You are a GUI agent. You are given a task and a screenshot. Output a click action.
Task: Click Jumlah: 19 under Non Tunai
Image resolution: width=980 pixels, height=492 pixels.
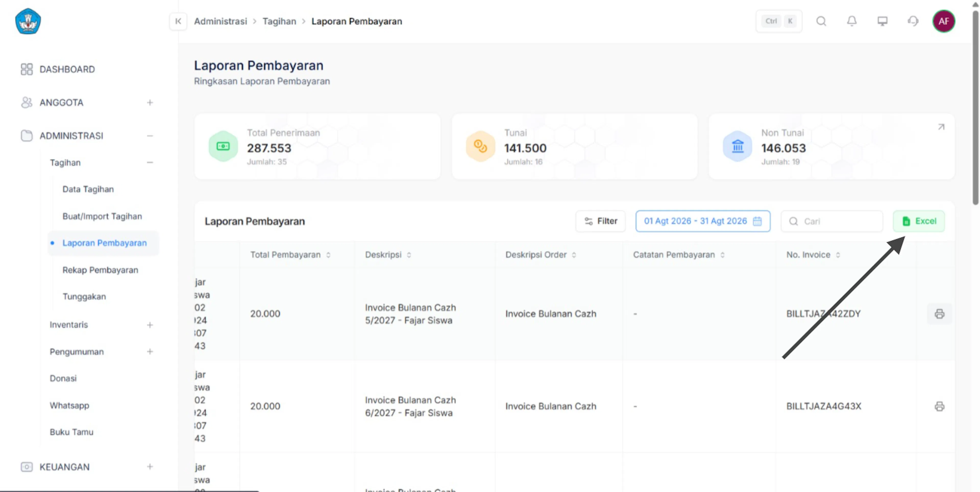tap(780, 162)
